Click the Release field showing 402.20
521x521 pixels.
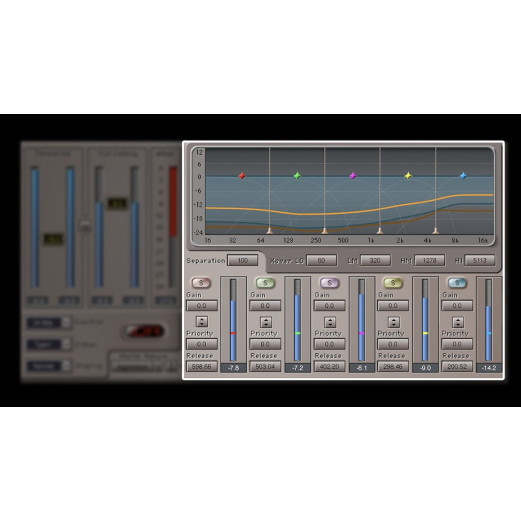[x=329, y=367]
